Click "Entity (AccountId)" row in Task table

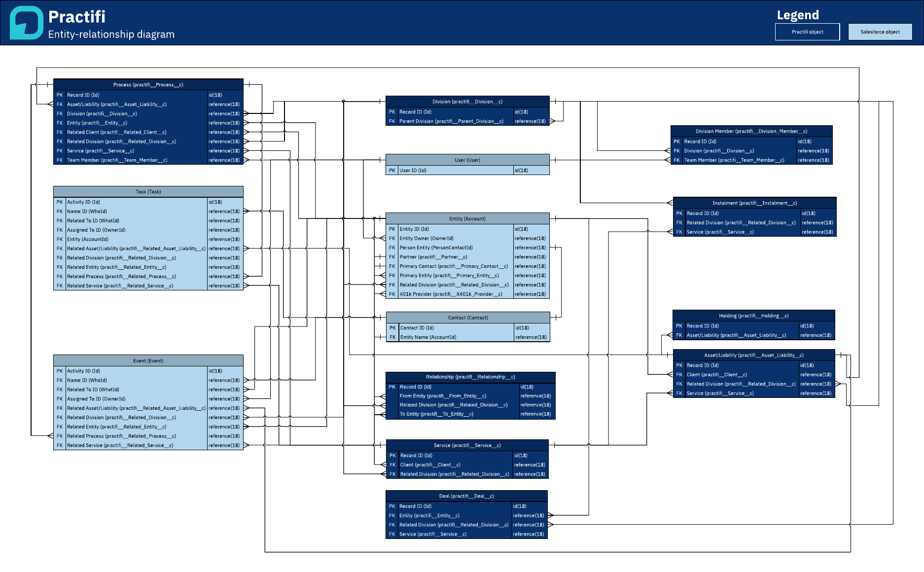pyautogui.click(x=148, y=239)
